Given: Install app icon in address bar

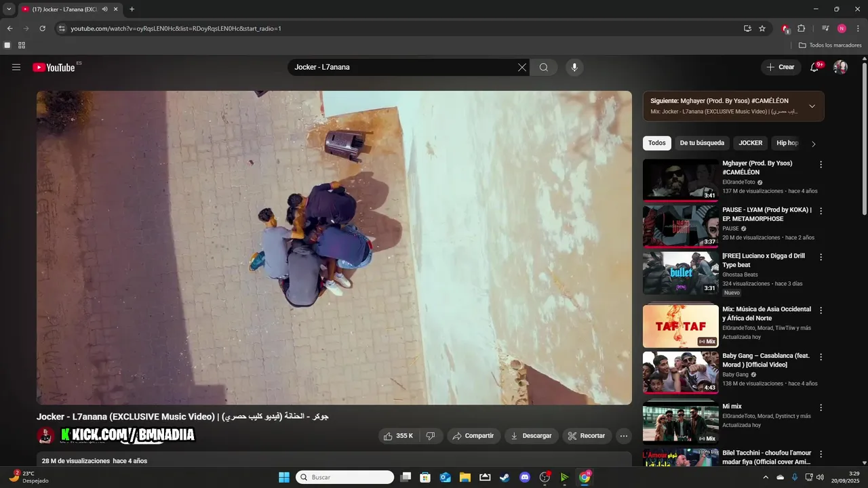Looking at the screenshot, I should [x=747, y=28].
